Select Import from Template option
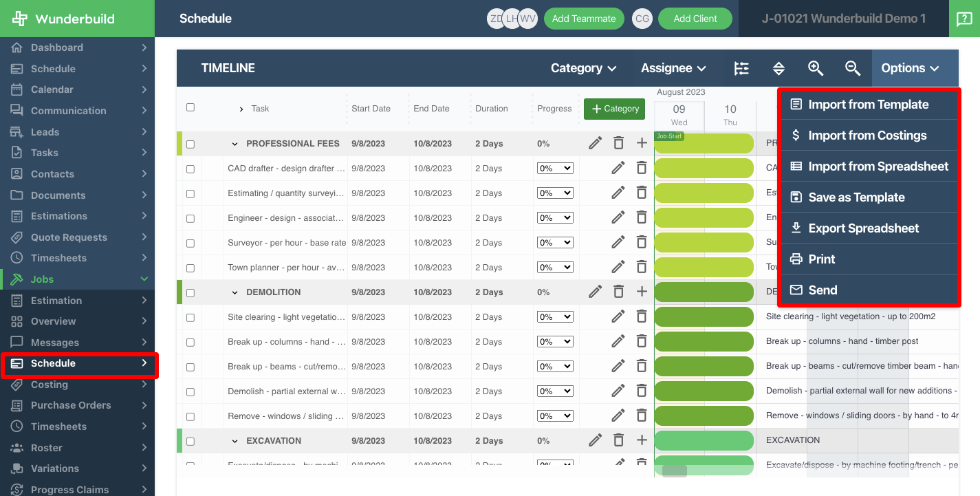This screenshot has height=496, width=980. pos(869,105)
